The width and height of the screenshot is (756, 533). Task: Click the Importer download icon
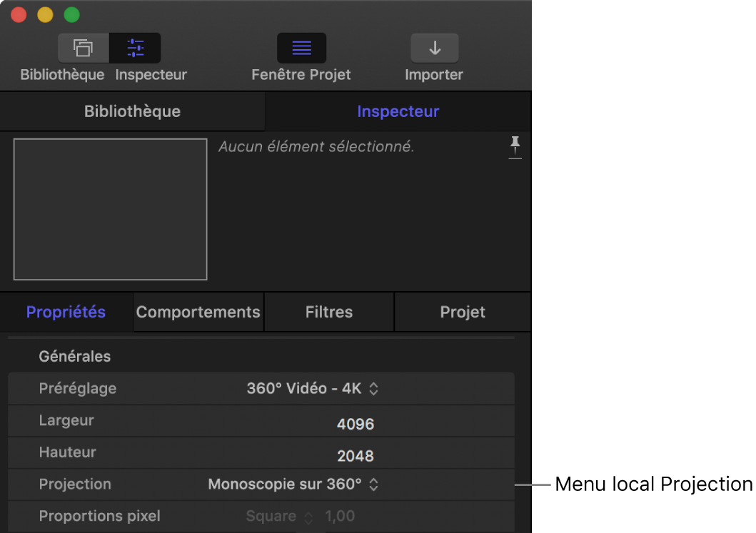point(435,48)
